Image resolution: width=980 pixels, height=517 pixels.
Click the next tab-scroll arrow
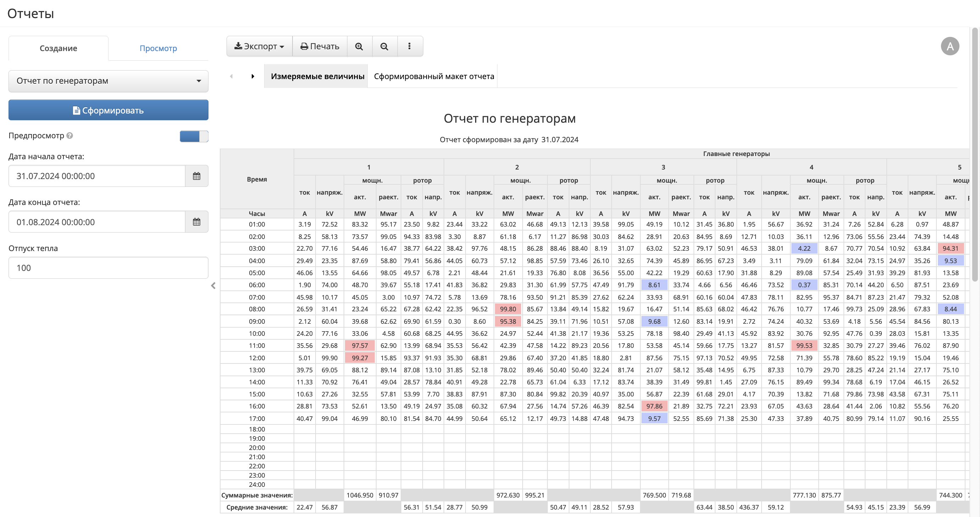coord(253,77)
